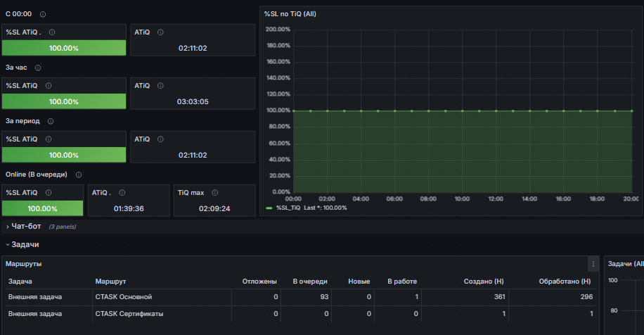
Task: Click info icon beside 'За час' heading
Action: click(x=38, y=68)
